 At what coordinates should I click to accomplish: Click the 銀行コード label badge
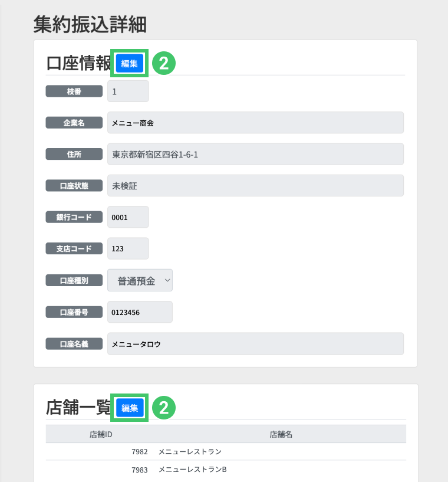[74, 217]
